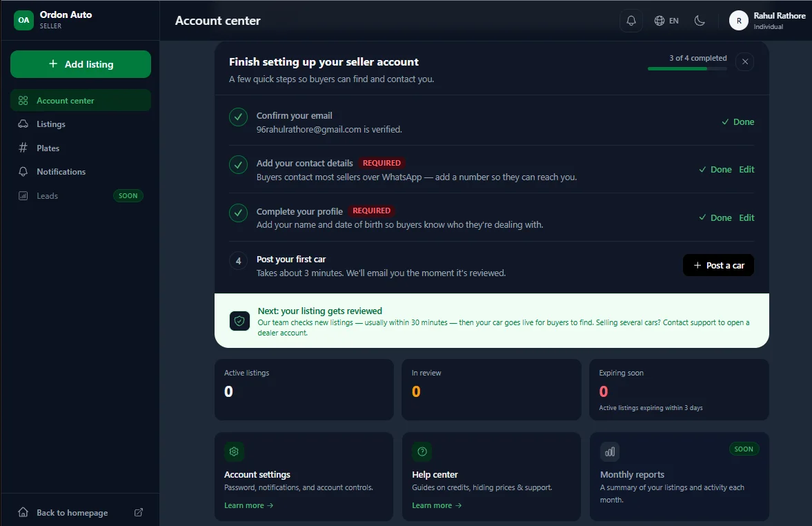Click the Ordon Auto OA logo
This screenshot has width=812, height=526.
[23, 20]
